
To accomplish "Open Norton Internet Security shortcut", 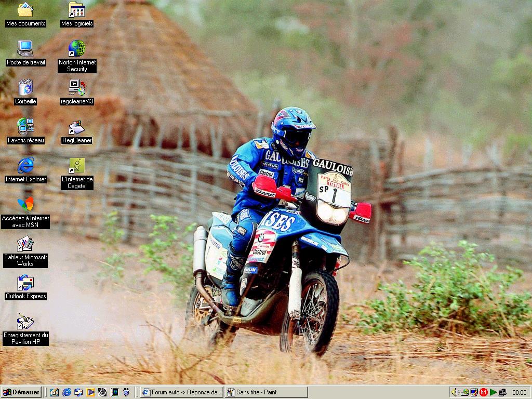I will pos(77,49).
